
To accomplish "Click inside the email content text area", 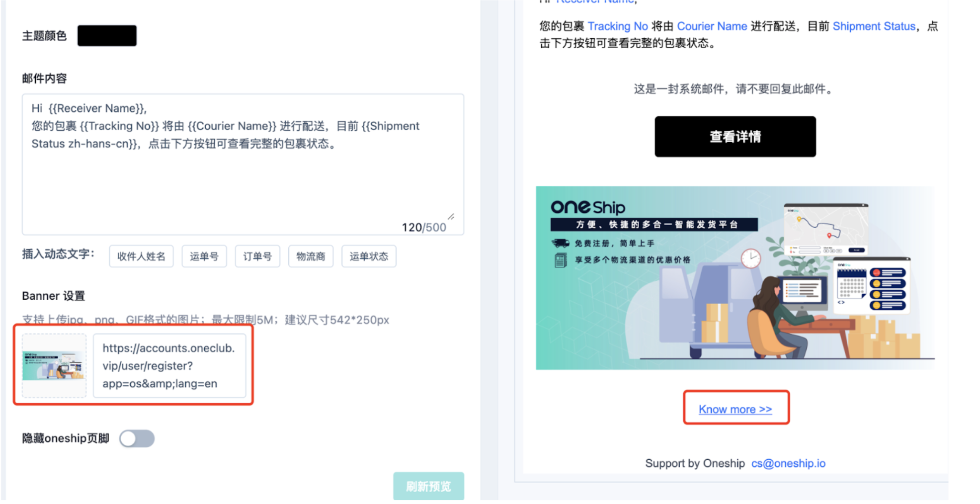I will point(243,164).
